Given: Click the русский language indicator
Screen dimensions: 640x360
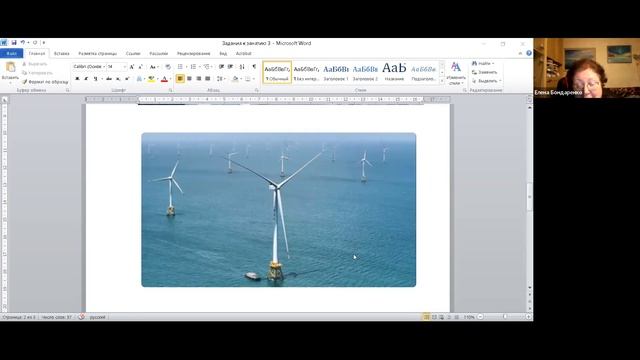Looking at the screenshot, I should coord(98,317).
